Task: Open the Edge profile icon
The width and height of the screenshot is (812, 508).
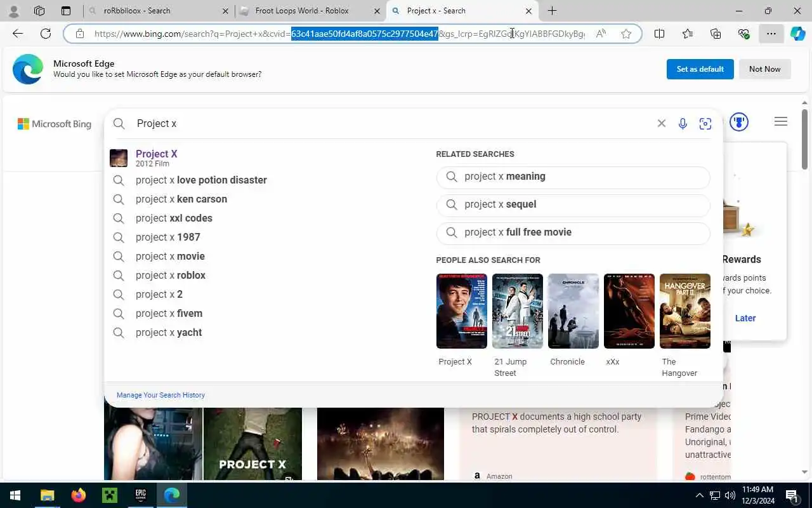Action: pyautogui.click(x=13, y=11)
